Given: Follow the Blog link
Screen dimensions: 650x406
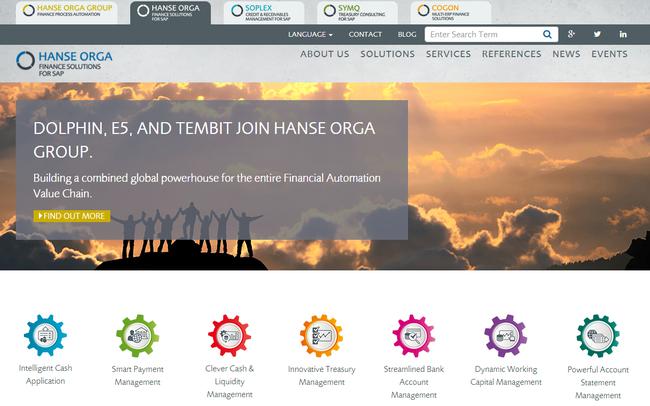Looking at the screenshot, I should click(407, 34).
